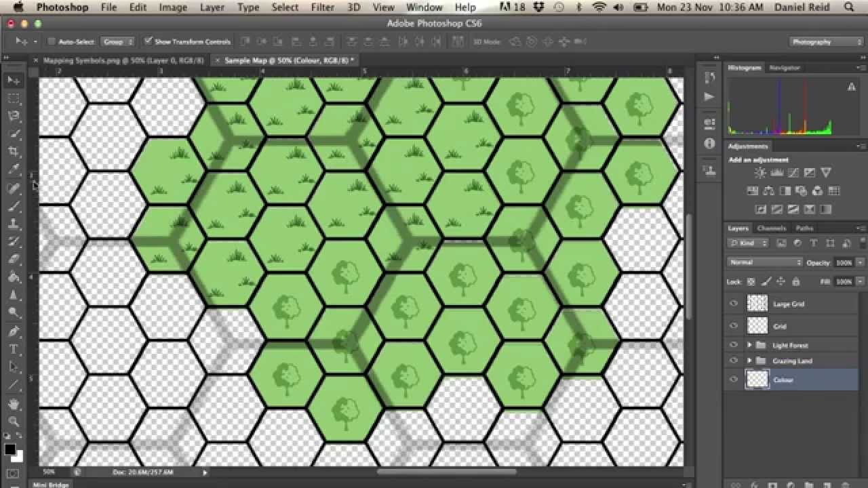Select the Rectangular Marquee tool

[x=14, y=98]
